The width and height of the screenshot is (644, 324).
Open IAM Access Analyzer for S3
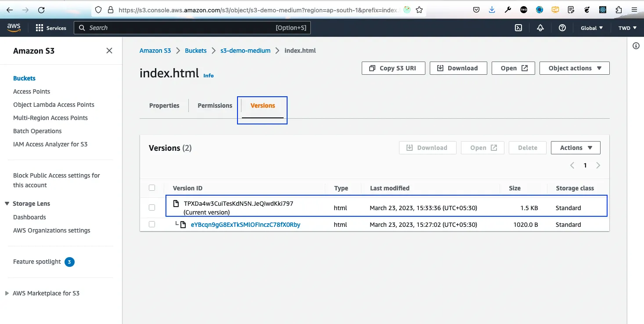(x=50, y=144)
